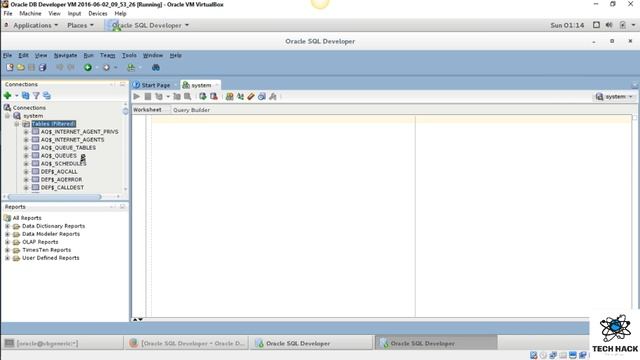Select the DEF$_AQERROR table
This screenshot has height=360, width=640.
(x=61, y=180)
